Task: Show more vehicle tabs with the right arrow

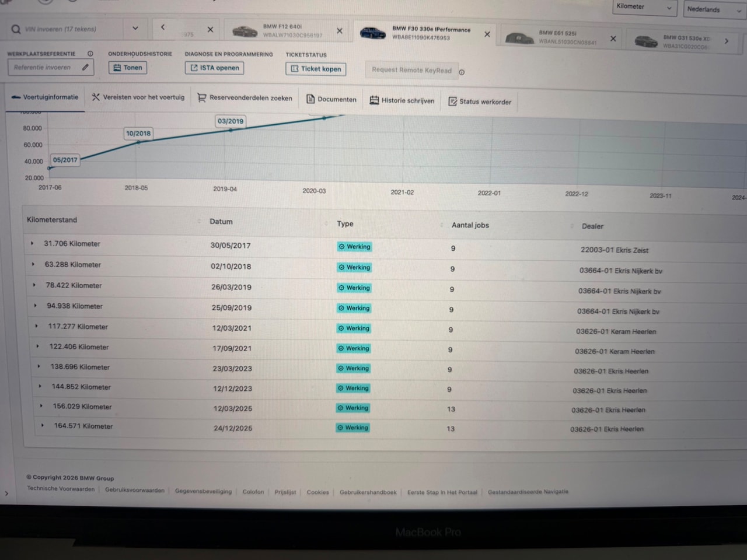Action: [727, 41]
